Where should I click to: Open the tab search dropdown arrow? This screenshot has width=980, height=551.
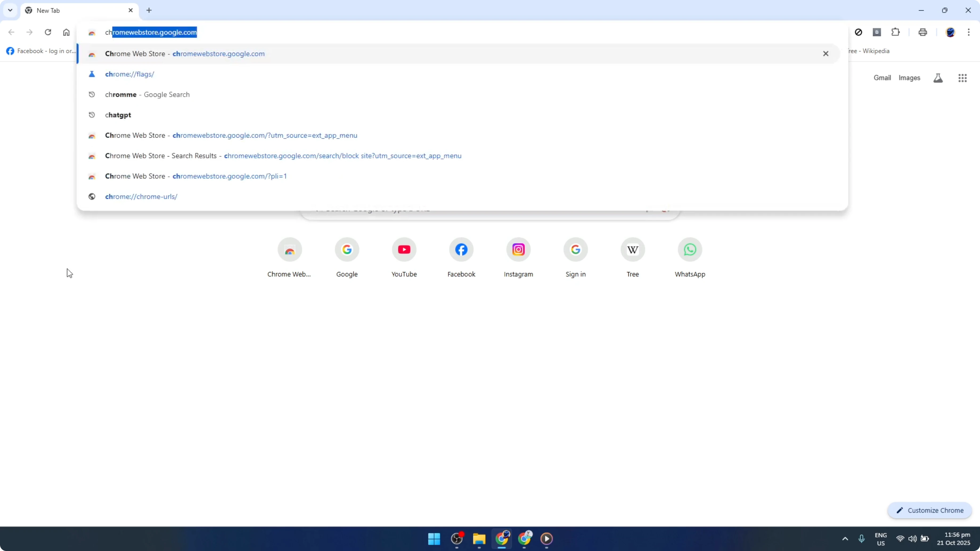[x=10, y=10]
